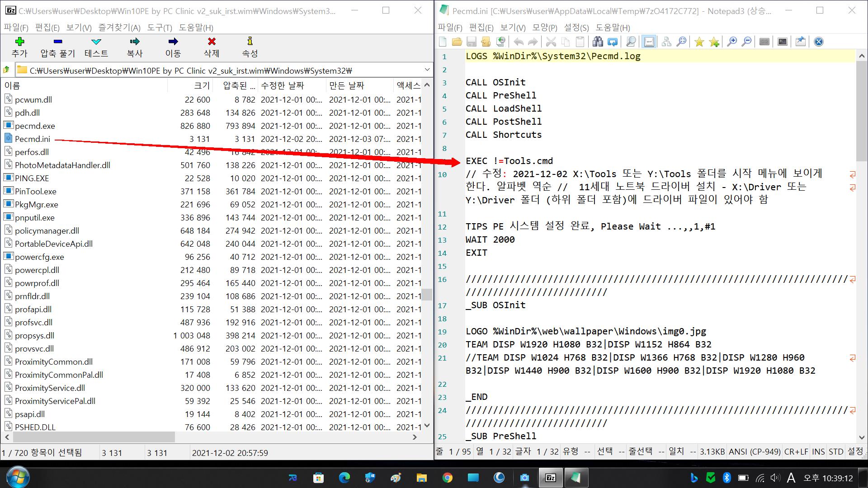Click the add-to-favorites star-plus icon in Notepad3
The height and width of the screenshot is (488, 868).
[x=714, y=42]
